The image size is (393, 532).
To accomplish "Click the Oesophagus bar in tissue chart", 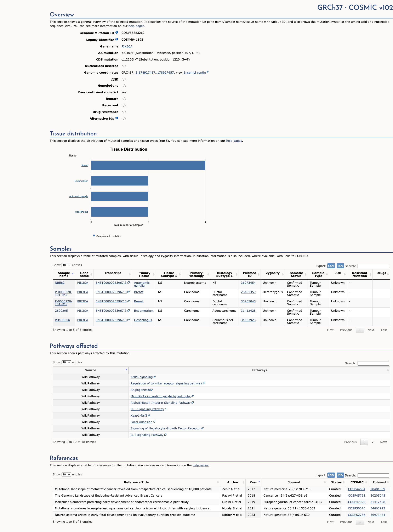I will (120, 212).
